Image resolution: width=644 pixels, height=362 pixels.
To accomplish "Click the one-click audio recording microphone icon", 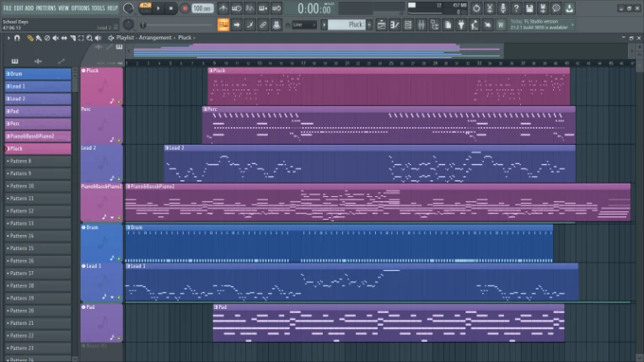I will pyautogui.click(x=502, y=8).
